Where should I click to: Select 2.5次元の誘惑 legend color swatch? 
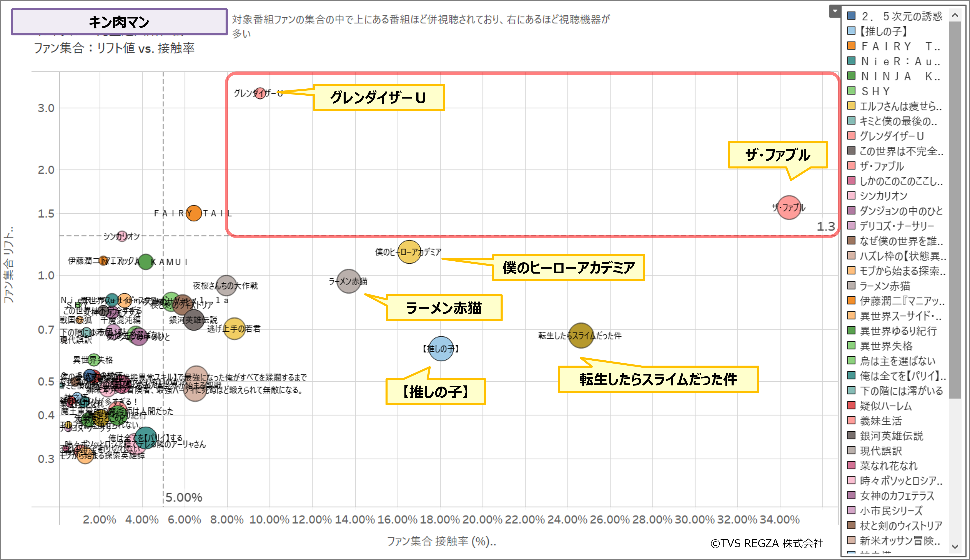[x=852, y=16]
